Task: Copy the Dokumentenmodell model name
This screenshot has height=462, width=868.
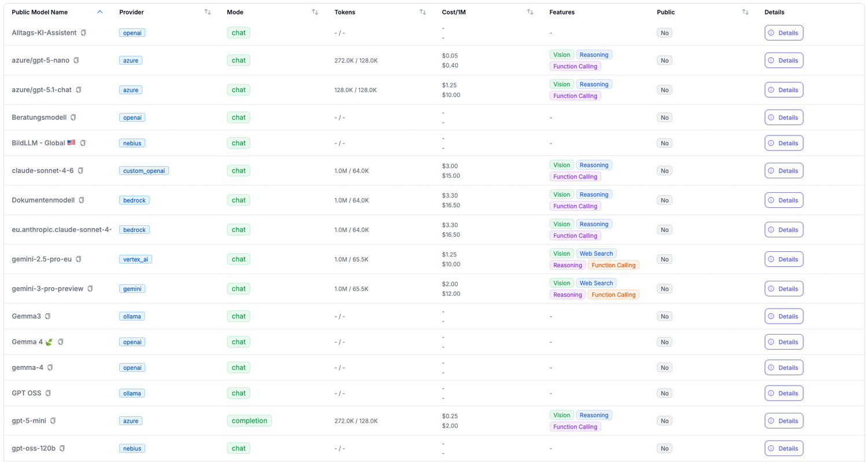Action: (82, 200)
